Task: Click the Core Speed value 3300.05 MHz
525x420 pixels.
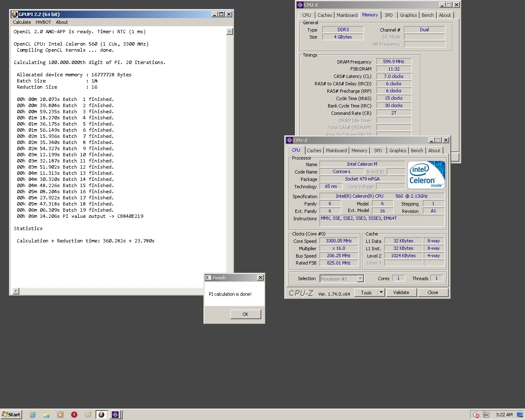Action: (339, 241)
